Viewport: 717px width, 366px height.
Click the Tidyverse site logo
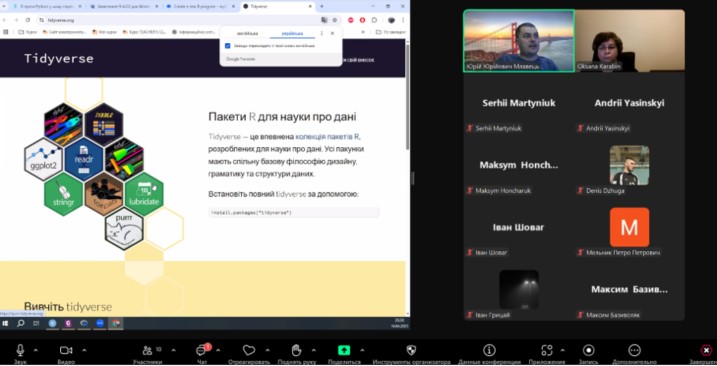coord(59,59)
